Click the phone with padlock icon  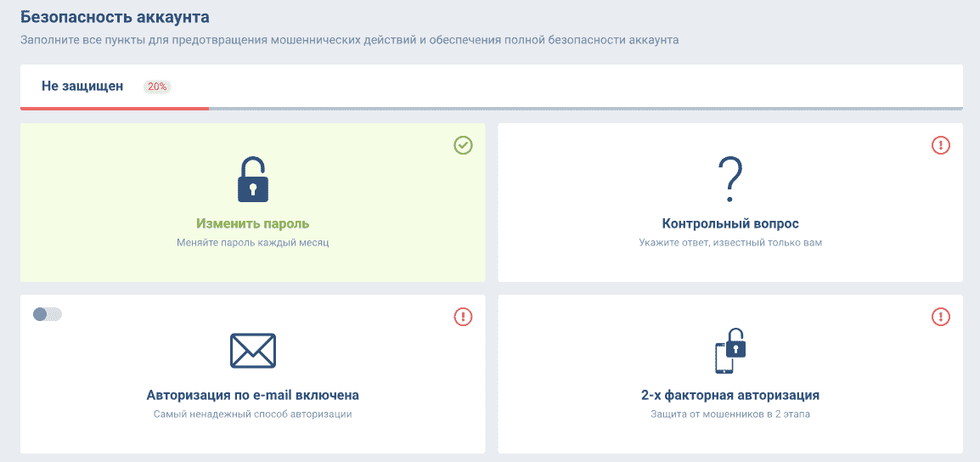pos(730,352)
